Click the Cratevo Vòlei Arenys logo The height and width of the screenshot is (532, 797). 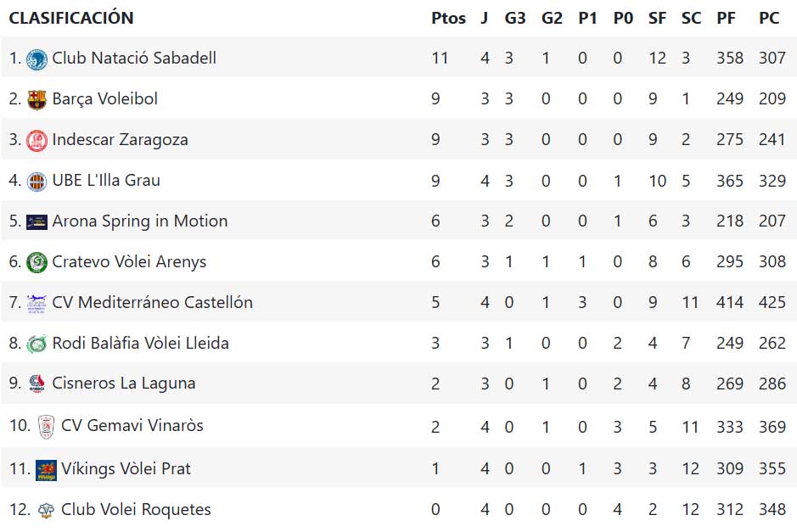36,262
